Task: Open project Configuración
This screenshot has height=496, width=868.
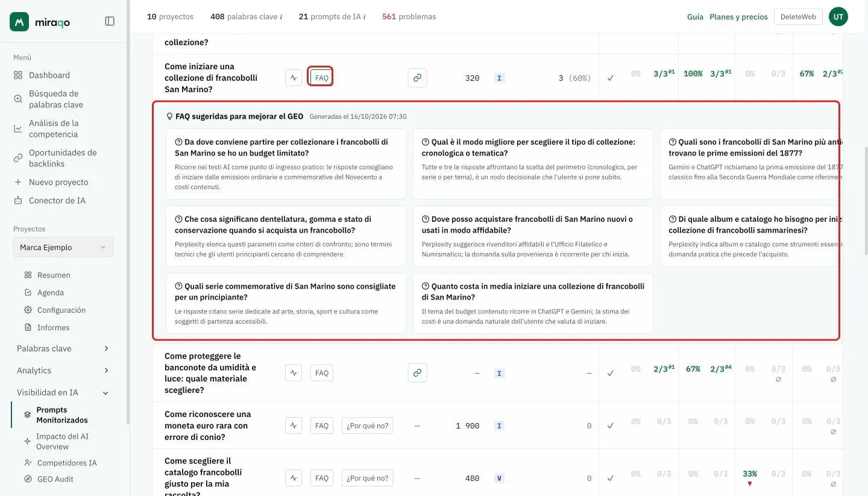Action: tap(61, 310)
